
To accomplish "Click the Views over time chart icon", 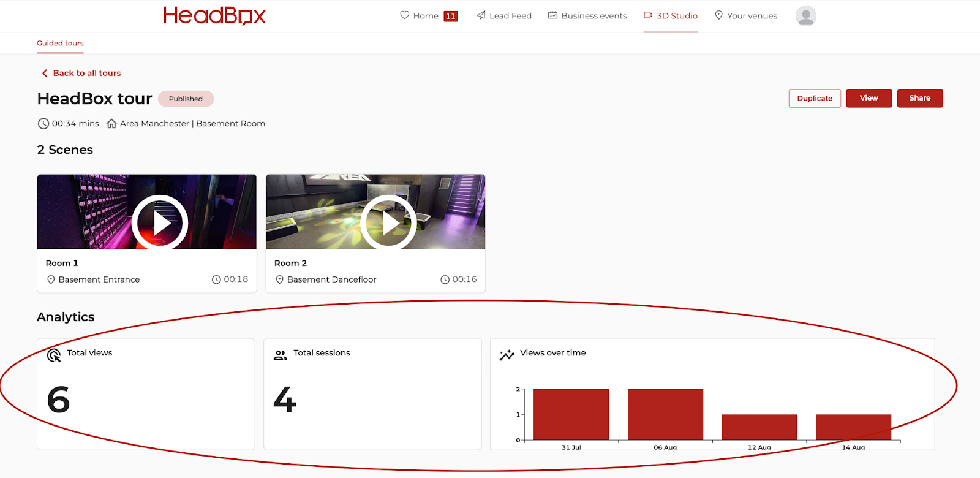I will click(x=507, y=355).
